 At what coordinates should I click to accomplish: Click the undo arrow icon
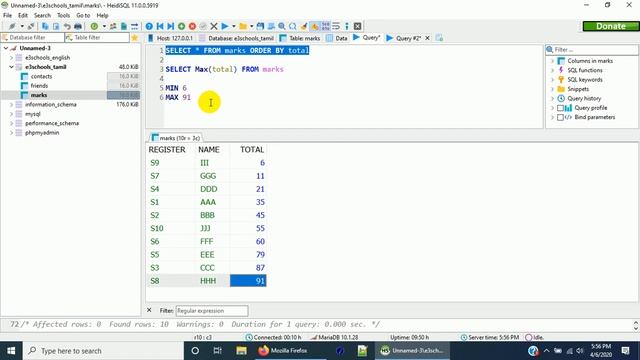[x=67, y=26]
